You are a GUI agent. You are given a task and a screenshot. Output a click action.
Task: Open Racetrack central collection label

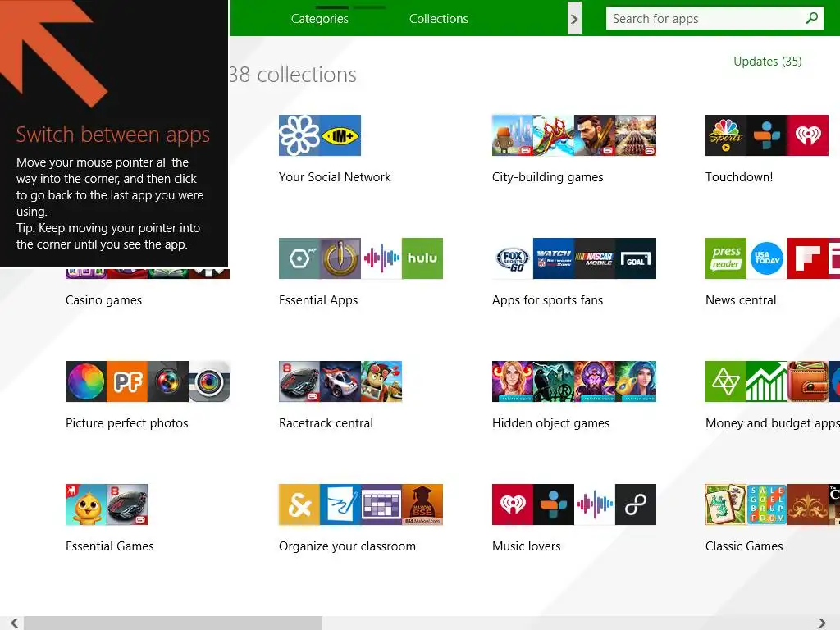[x=326, y=423]
